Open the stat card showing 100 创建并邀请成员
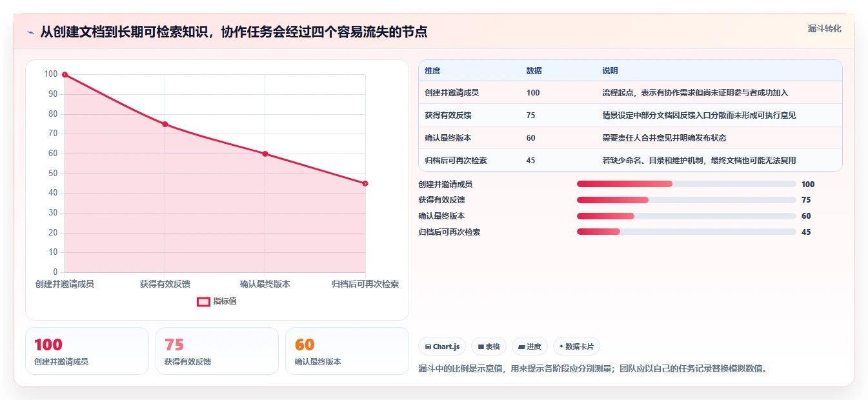The width and height of the screenshot is (868, 400). click(x=87, y=351)
